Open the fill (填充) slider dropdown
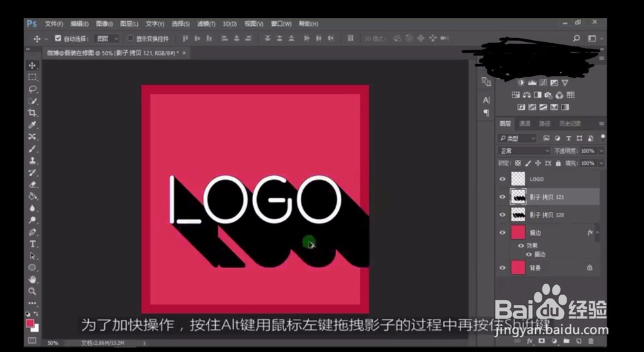 click(601, 163)
